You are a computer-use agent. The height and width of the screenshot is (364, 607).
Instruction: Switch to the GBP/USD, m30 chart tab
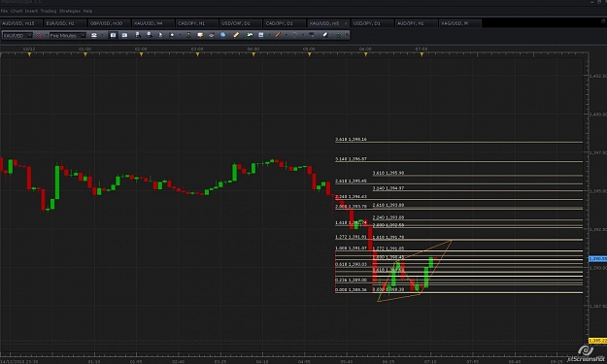(109, 23)
